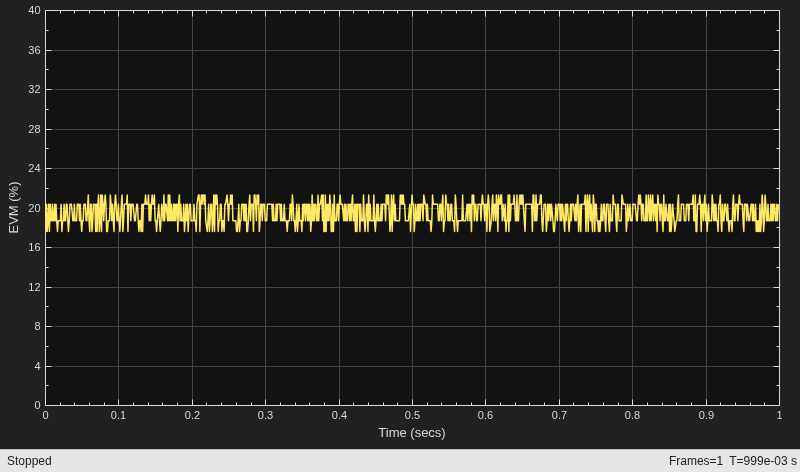The width and height of the screenshot is (800, 472).
Task: Click the x-axis tick label 0.9
Action: pyautogui.click(x=706, y=415)
